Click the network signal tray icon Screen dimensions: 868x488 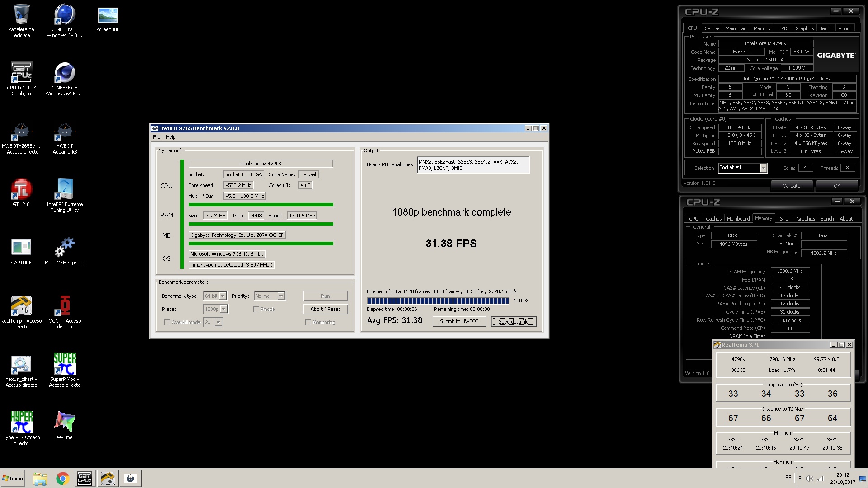click(x=820, y=479)
